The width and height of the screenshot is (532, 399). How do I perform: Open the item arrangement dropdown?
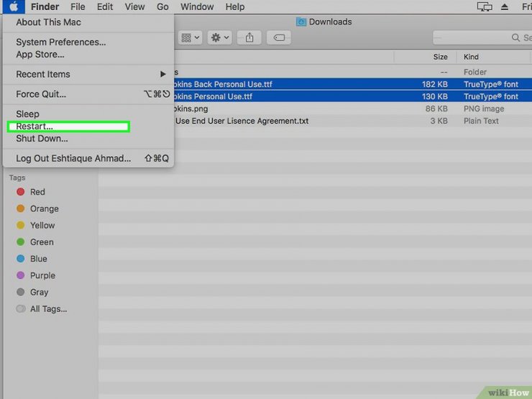(189, 37)
